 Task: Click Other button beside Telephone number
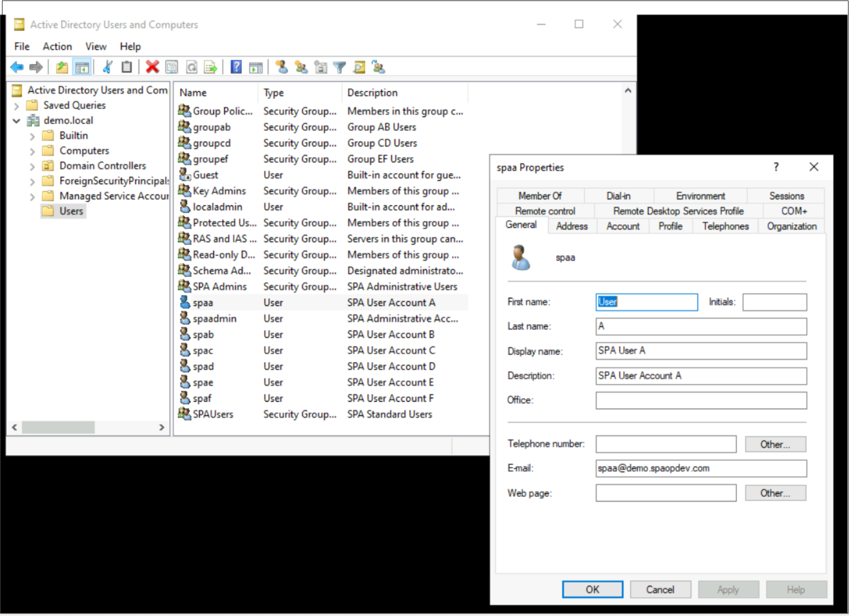click(x=775, y=444)
